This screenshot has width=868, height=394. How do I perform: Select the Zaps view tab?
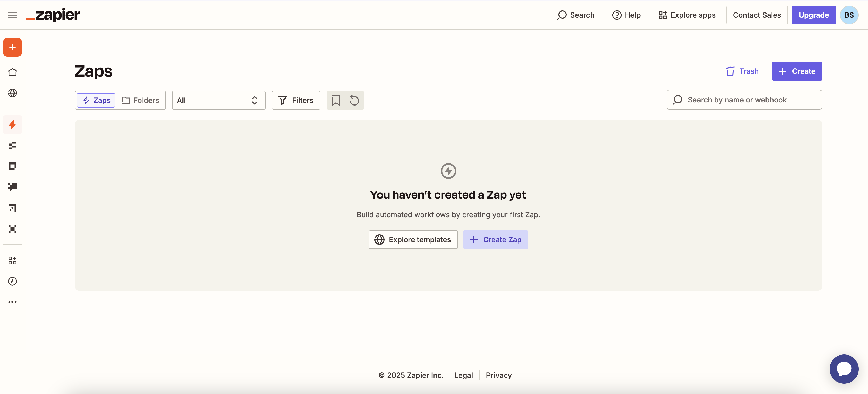click(x=96, y=100)
